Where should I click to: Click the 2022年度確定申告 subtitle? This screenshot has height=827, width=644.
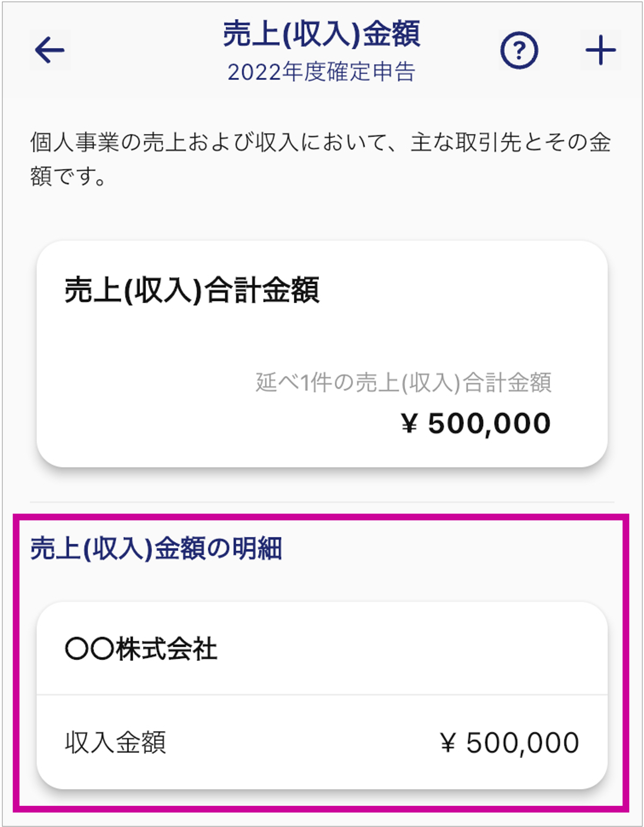tap(322, 71)
